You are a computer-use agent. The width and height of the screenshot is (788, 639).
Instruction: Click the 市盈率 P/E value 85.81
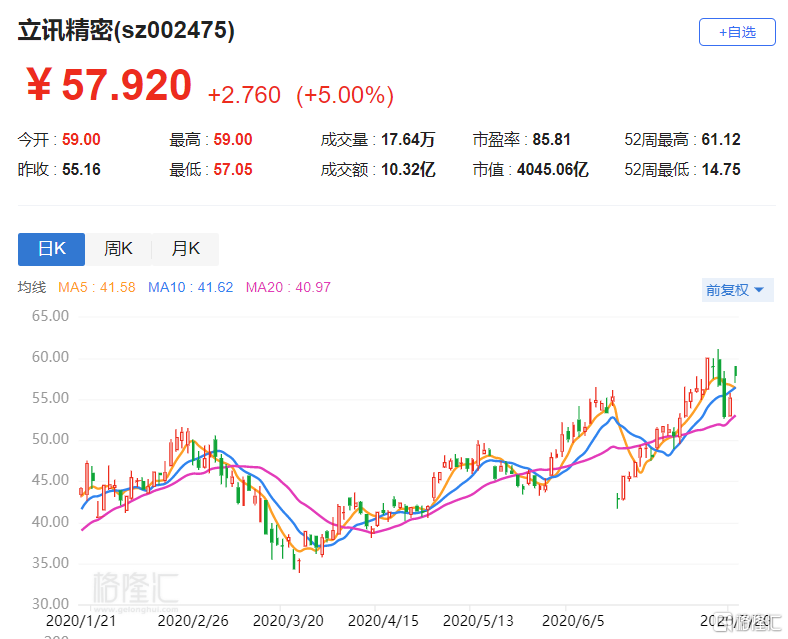coord(551,139)
